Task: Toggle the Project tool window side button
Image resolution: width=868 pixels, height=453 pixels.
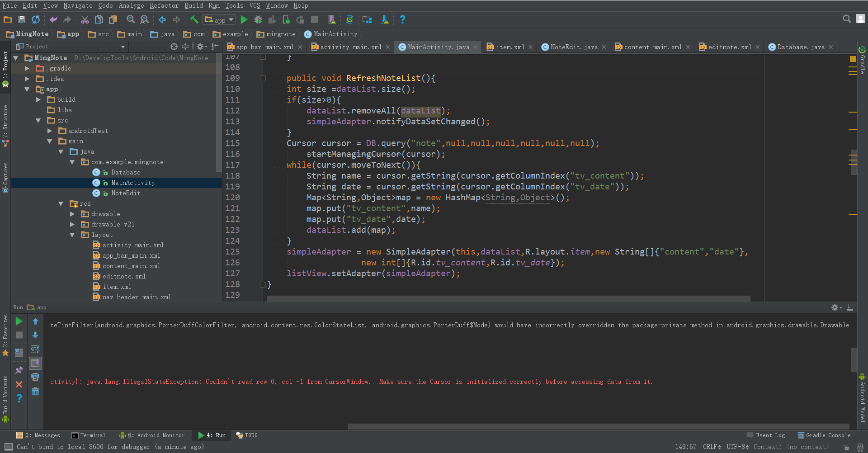Action: (5, 68)
